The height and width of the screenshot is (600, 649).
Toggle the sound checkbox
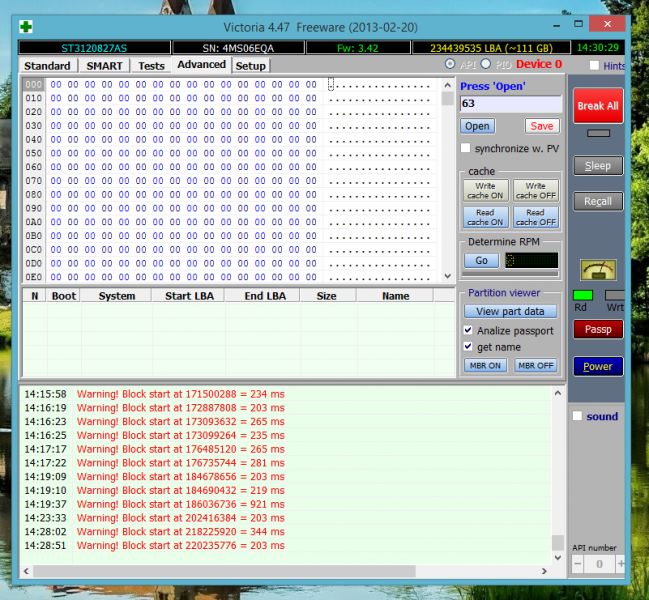tap(577, 416)
